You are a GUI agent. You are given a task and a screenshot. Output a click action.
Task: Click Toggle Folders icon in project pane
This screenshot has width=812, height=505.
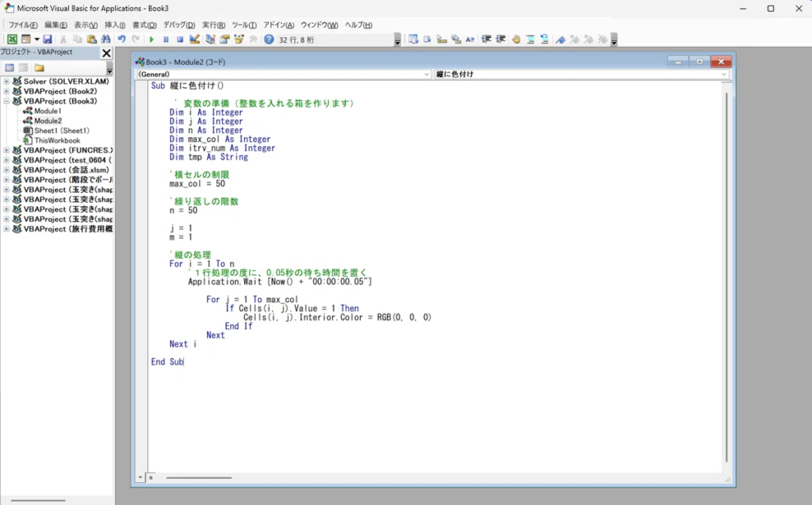39,67
